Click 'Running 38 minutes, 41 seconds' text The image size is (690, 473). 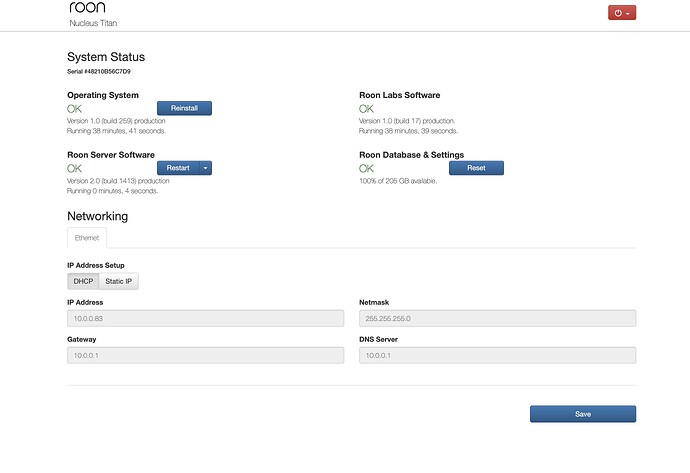click(116, 131)
